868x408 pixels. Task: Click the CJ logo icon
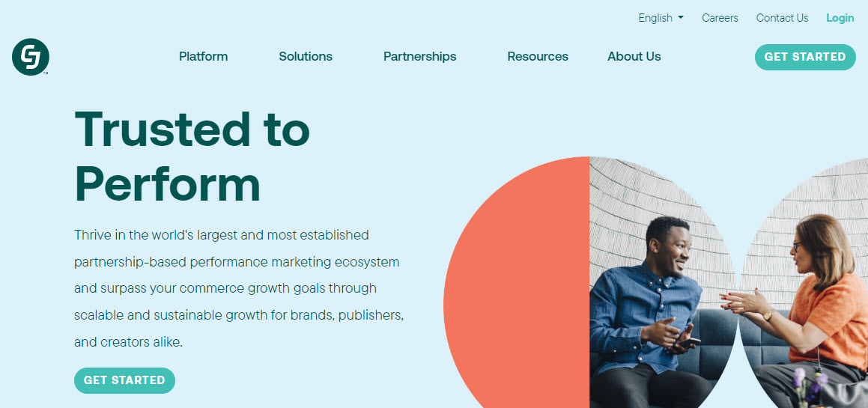pyautogui.click(x=31, y=57)
